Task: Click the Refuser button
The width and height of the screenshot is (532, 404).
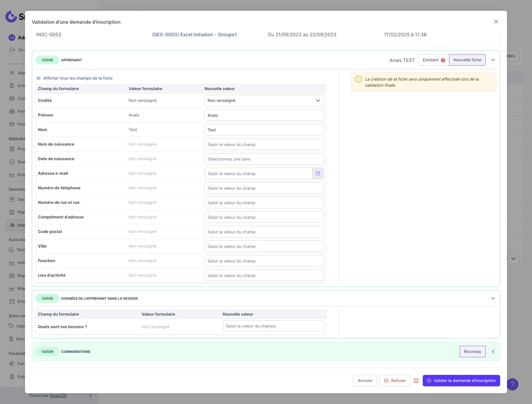Action: pos(395,381)
